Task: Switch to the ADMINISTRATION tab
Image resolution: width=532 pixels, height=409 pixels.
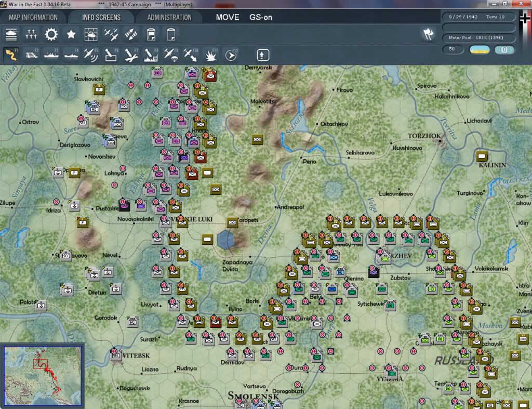Action: pos(169,17)
